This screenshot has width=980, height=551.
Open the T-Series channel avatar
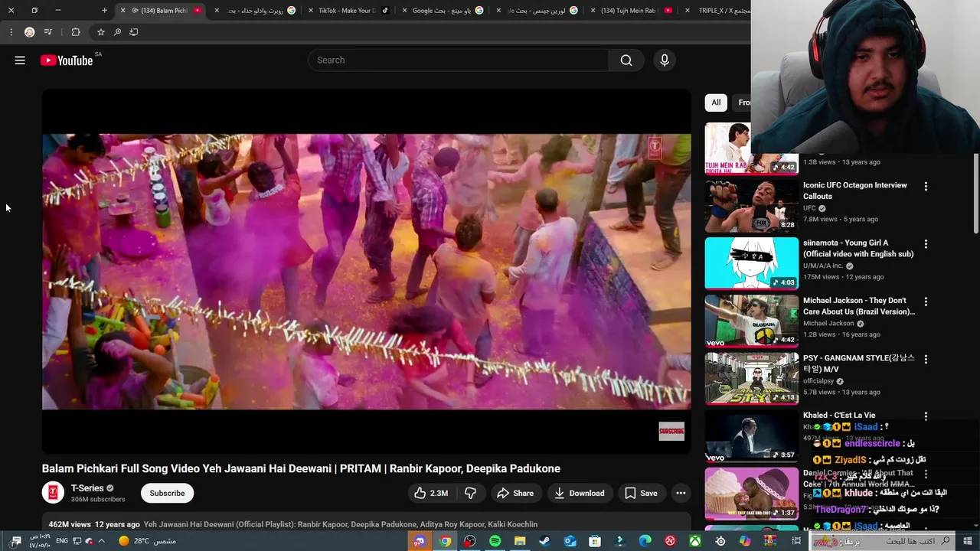53,493
